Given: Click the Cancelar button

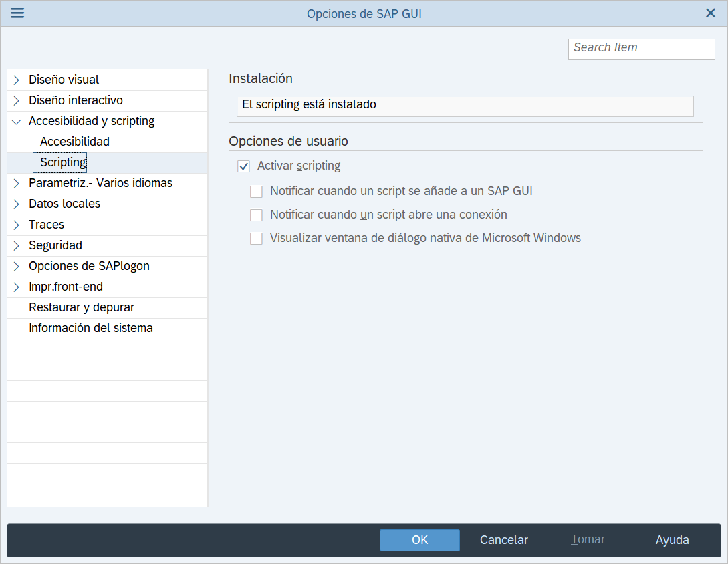Looking at the screenshot, I should coord(504,540).
